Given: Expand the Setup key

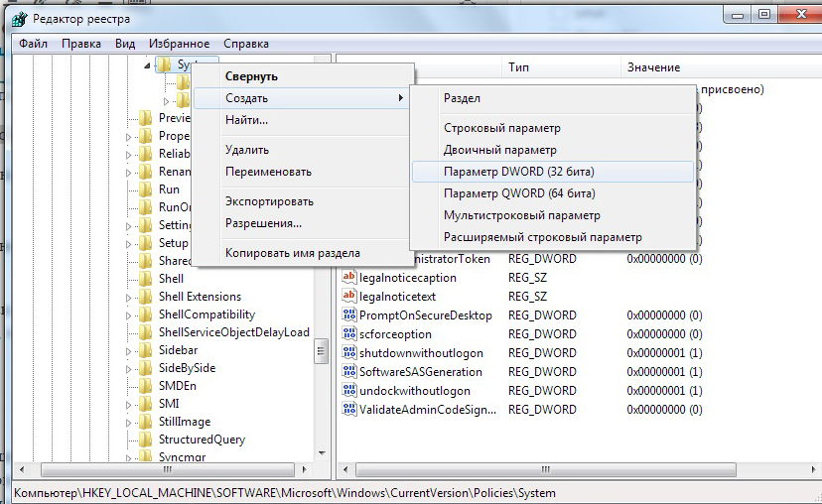Looking at the screenshot, I should pos(128,244).
